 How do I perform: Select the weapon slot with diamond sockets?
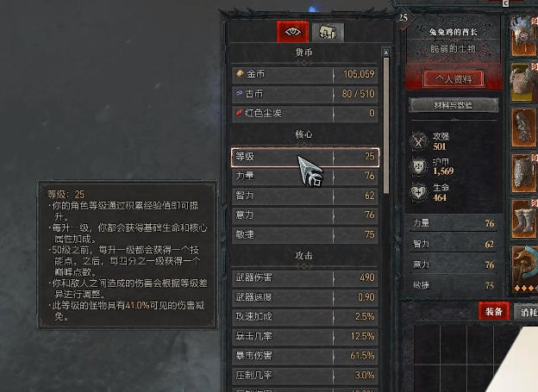coord(523,269)
